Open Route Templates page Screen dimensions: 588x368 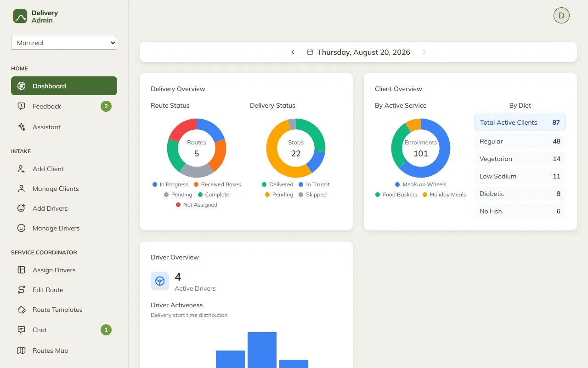pos(64,310)
